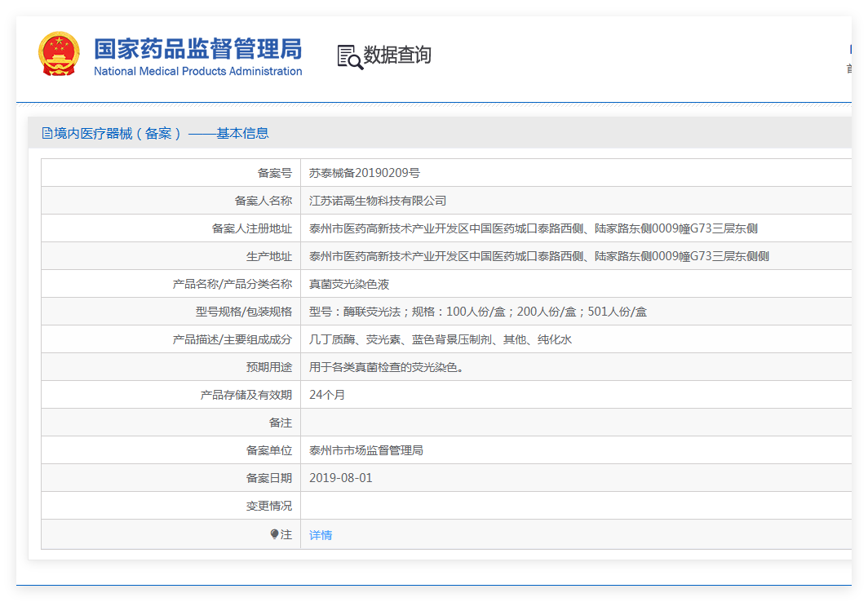Click the data query magnifier document icon
The height and width of the screenshot is (602, 868).
pyautogui.click(x=350, y=57)
